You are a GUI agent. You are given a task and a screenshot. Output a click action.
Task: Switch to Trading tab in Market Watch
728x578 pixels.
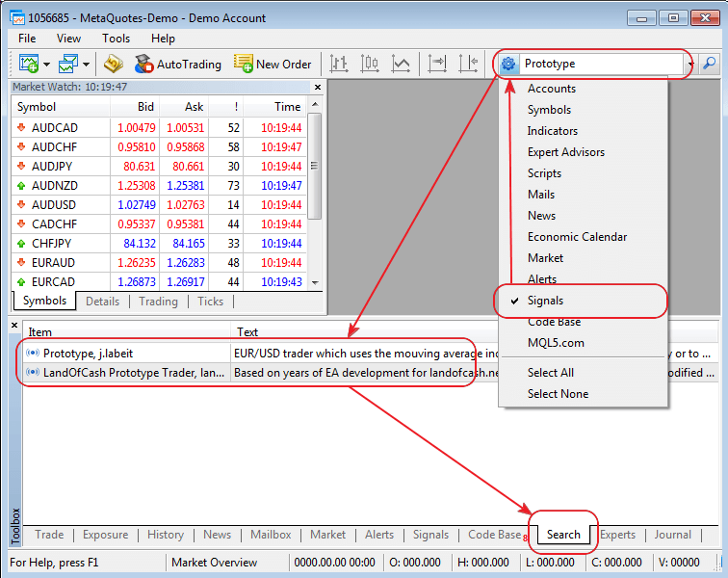pos(158,302)
